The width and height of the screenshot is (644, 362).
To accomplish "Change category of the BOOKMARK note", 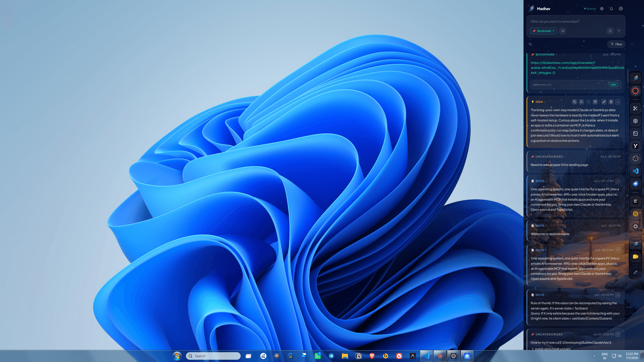I will click(545, 55).
